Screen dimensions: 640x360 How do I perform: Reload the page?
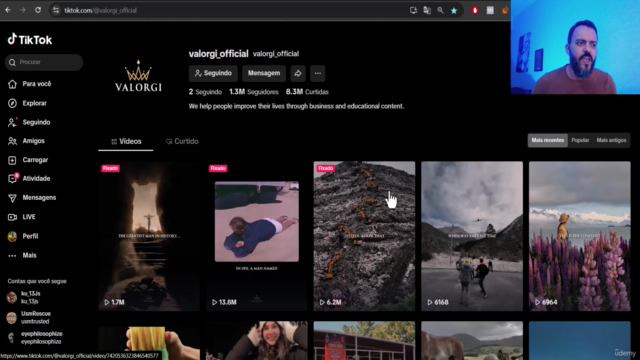tap(38, 10)
